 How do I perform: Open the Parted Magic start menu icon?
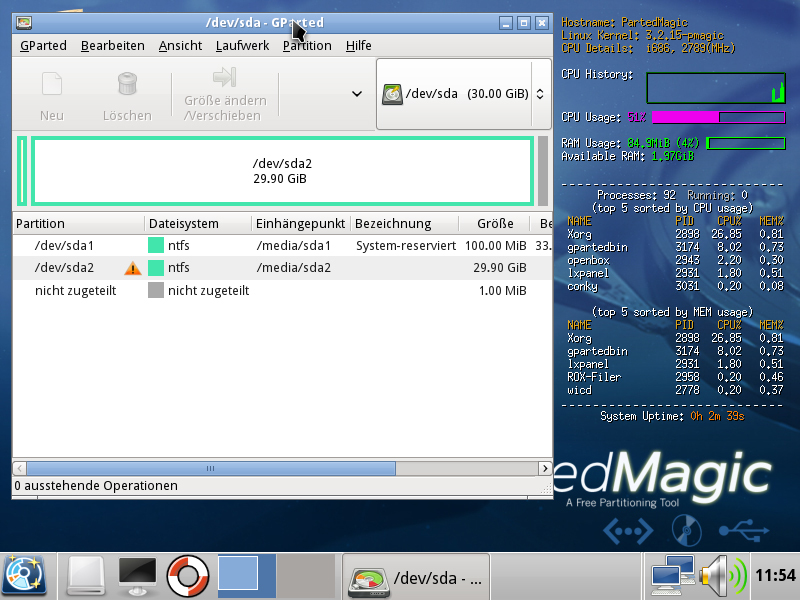point(25,577)
